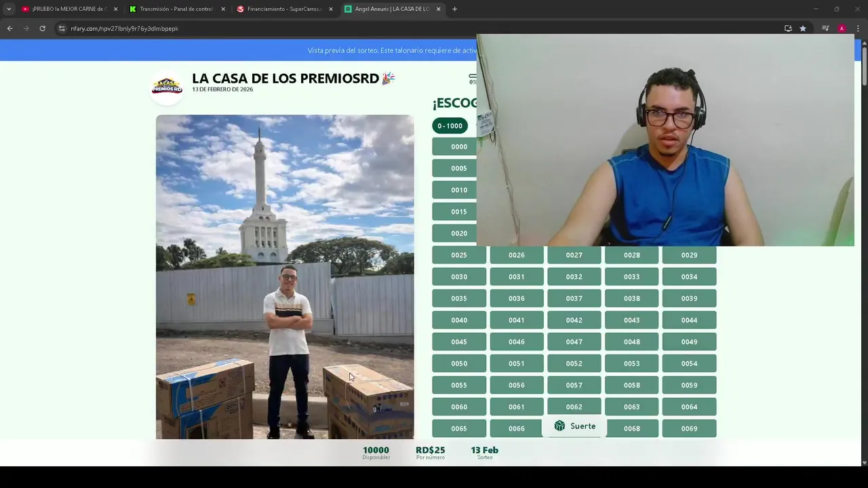Open the Chrome profile avatar

842,28
